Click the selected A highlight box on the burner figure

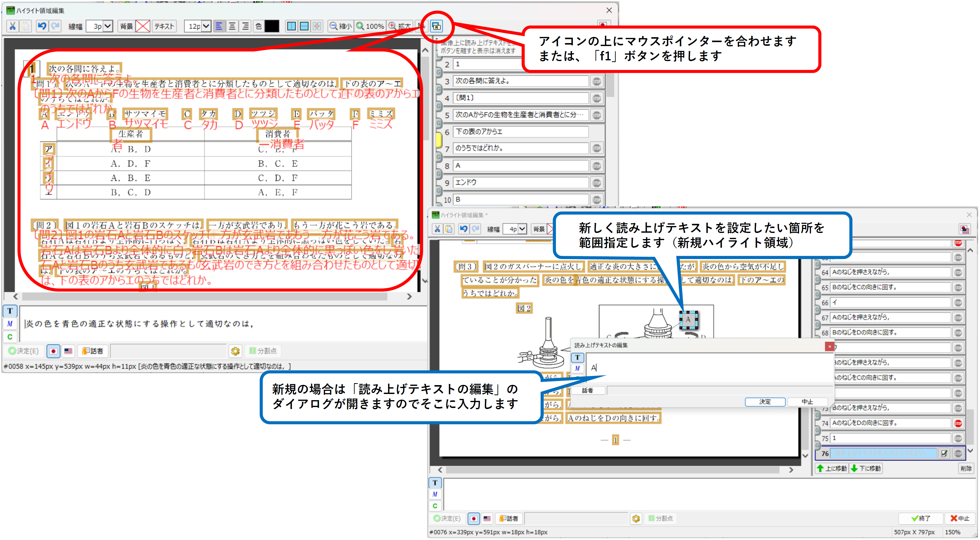[688, 320]
